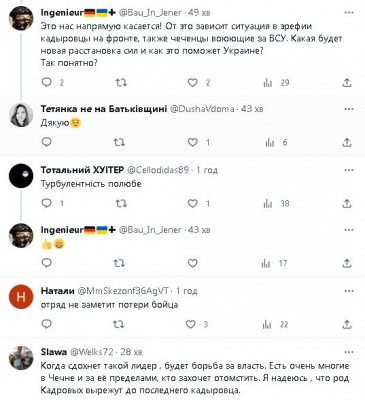Share Натали's tweet отряд не заметит
The height and width of the screenshot is (400, 365).
tap(347, 324)
